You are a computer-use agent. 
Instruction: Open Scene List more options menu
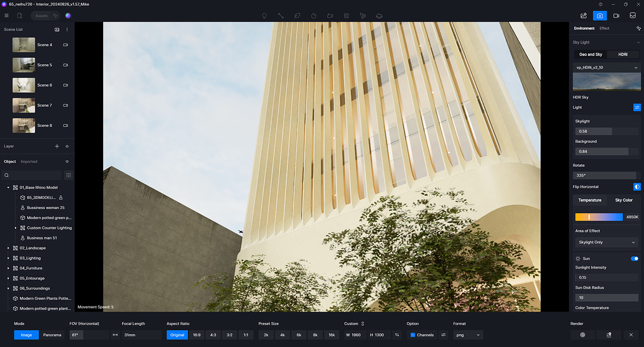click(67, 30)
